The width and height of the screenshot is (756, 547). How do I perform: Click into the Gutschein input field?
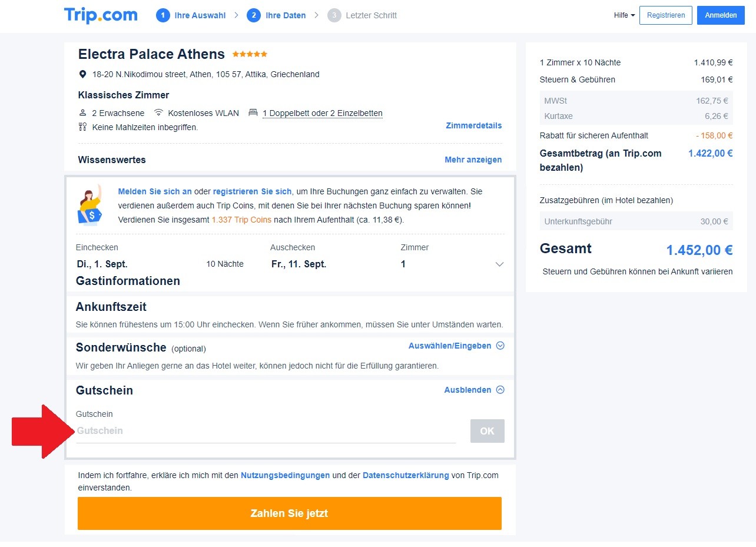266,431
